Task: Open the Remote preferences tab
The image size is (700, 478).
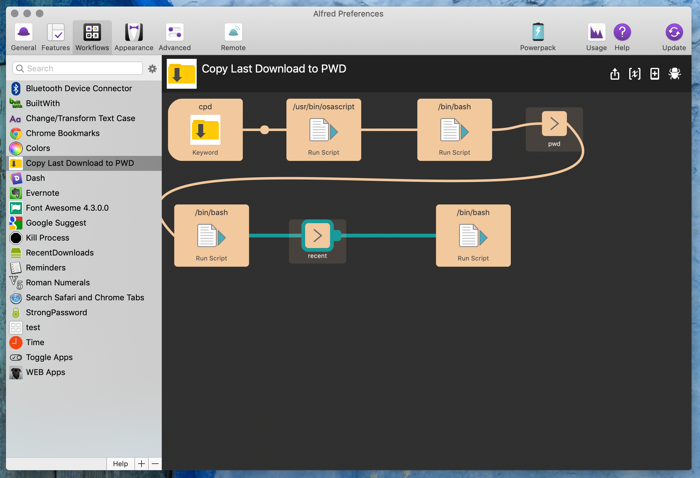Action: click(233, 37)
